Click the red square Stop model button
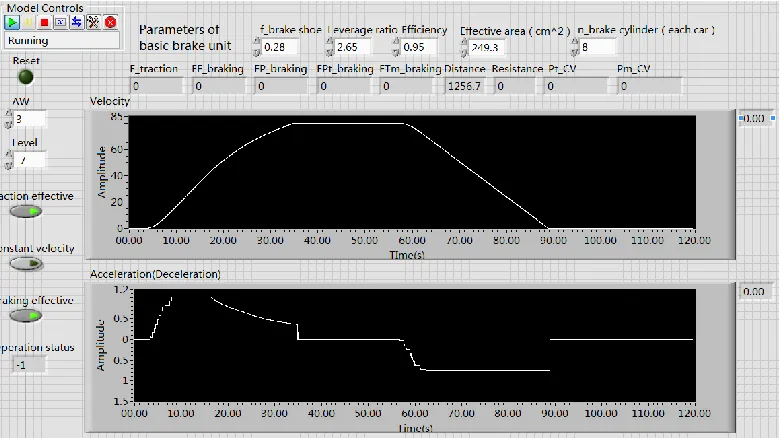The height and width of the screenshot is (438, 780). (x=44, y=22)
